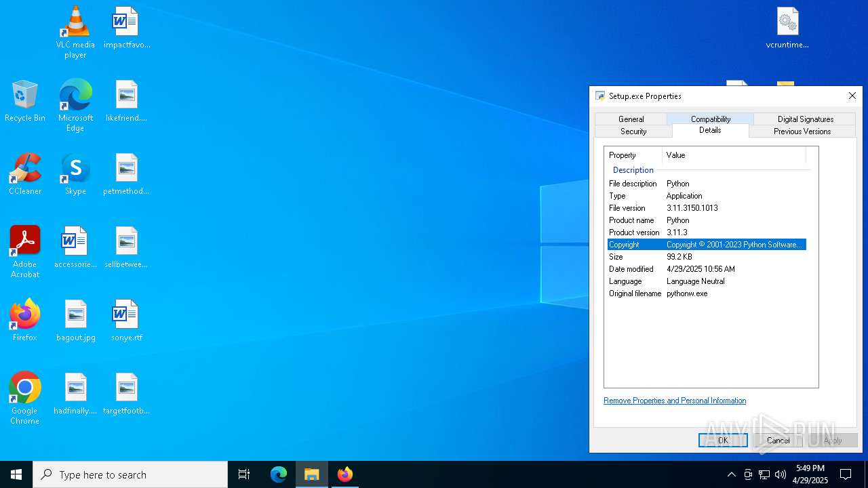868x488 pixels.
Task: Open the impactfavo Word document icon
Action: tap(127, 27)
